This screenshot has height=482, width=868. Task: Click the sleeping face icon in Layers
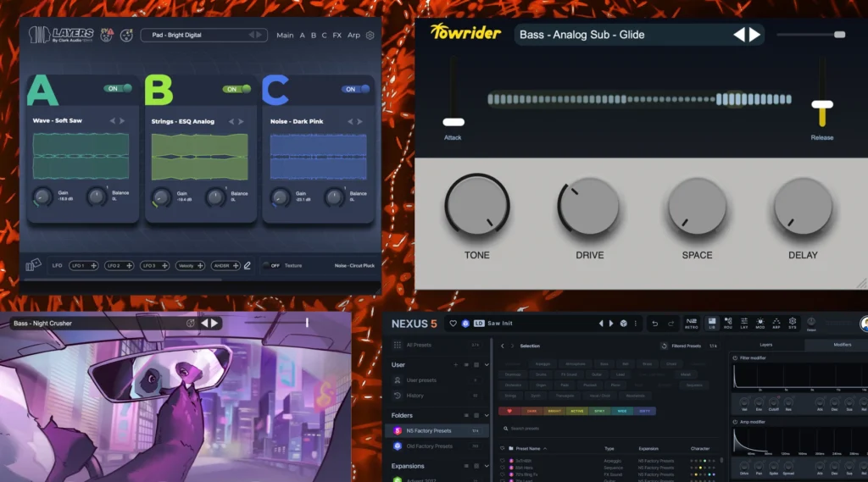point(126,36)
